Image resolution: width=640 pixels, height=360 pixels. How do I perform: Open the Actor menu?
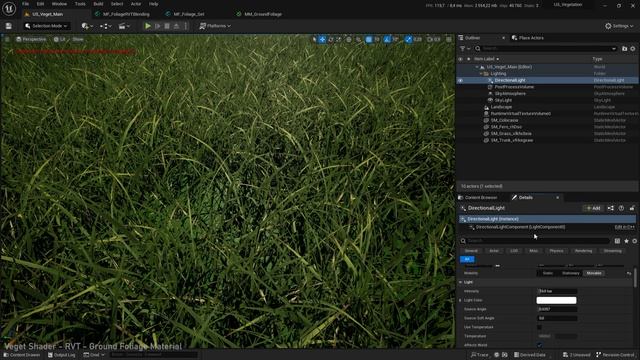coord(136,4)
